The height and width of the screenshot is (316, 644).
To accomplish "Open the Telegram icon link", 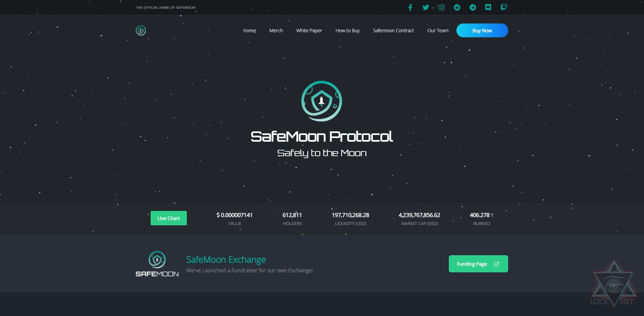I will point(473,7).
